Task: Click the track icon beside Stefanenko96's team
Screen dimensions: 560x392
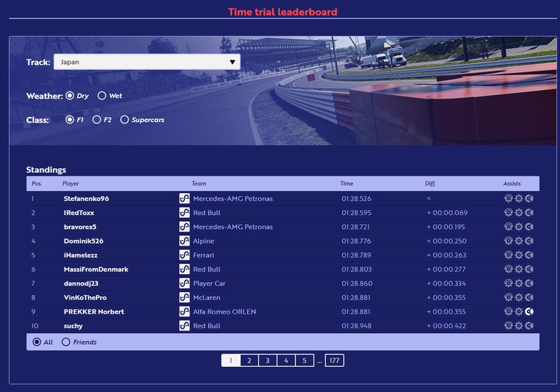Action: pos(184,199)
